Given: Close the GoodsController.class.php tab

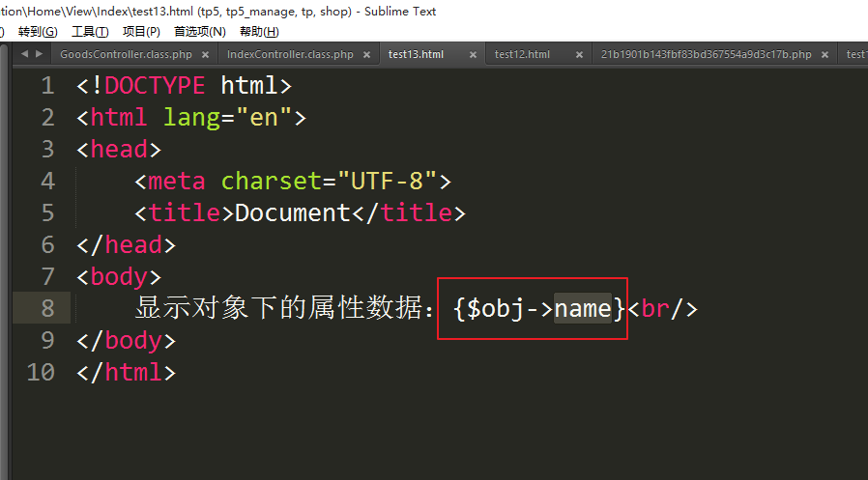Looking at the screenshot, I should click(x=206, y=55).
